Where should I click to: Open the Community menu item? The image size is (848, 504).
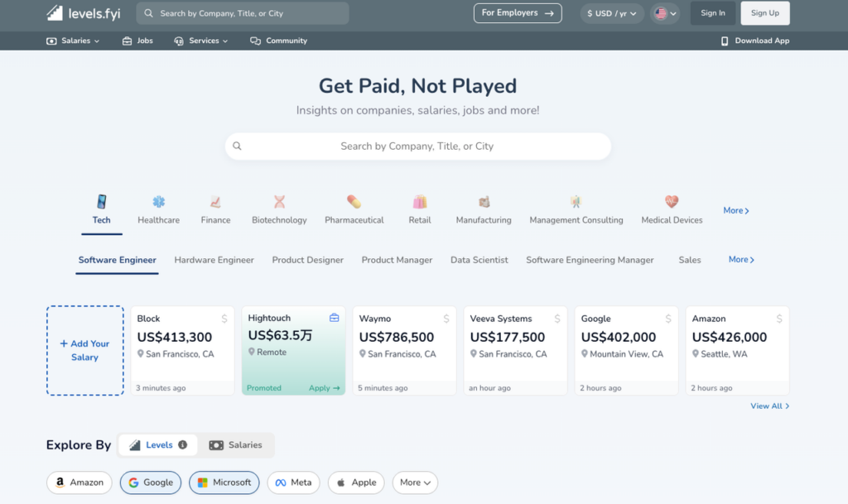(x=278, y=40)
